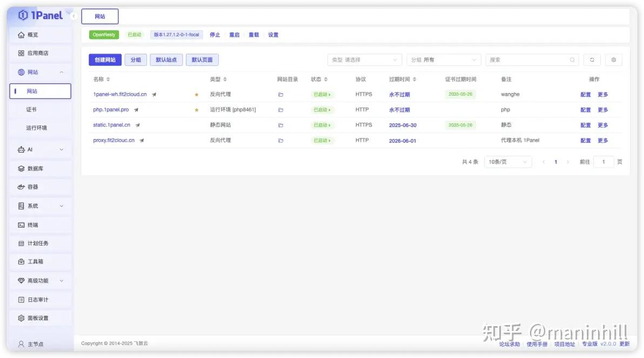Open OpenResty 设置 settings

pos(273,35)
